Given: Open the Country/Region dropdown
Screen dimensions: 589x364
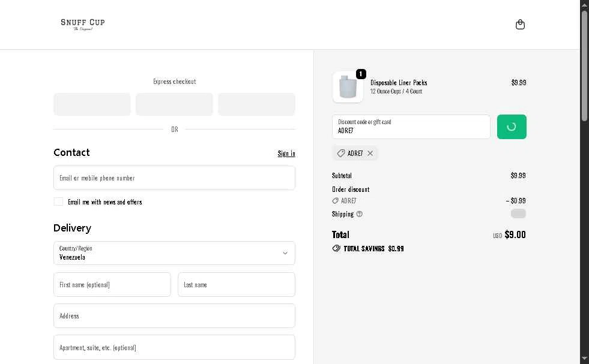Looking at the screenshot, I should coord(174,253).
